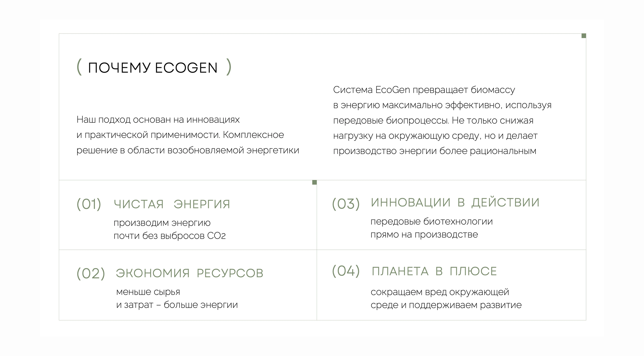644x356 pixels.
Task: Select the (03) number marker
Action: [x=346, y=204]
